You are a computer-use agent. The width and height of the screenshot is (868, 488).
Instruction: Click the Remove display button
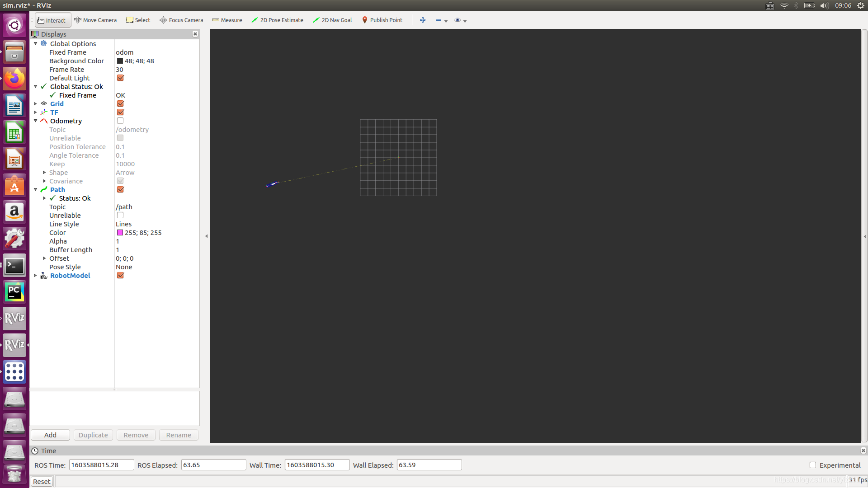136,435
